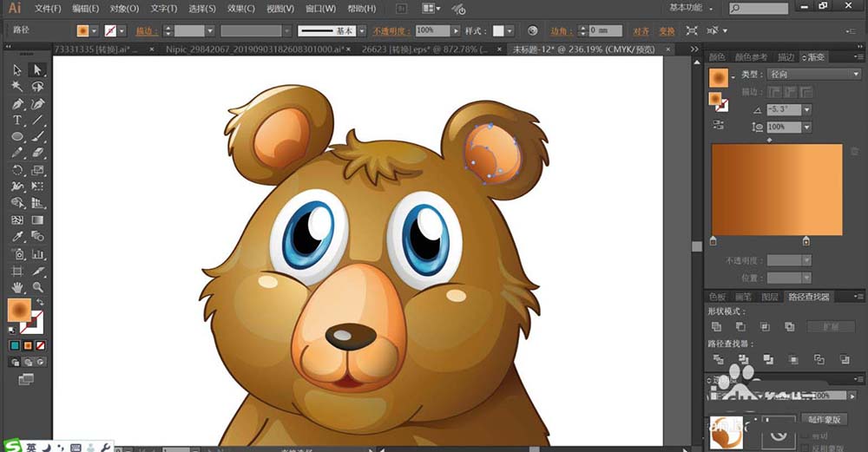Click the 描边 link in control bar
868x452 pixels.
147,31
